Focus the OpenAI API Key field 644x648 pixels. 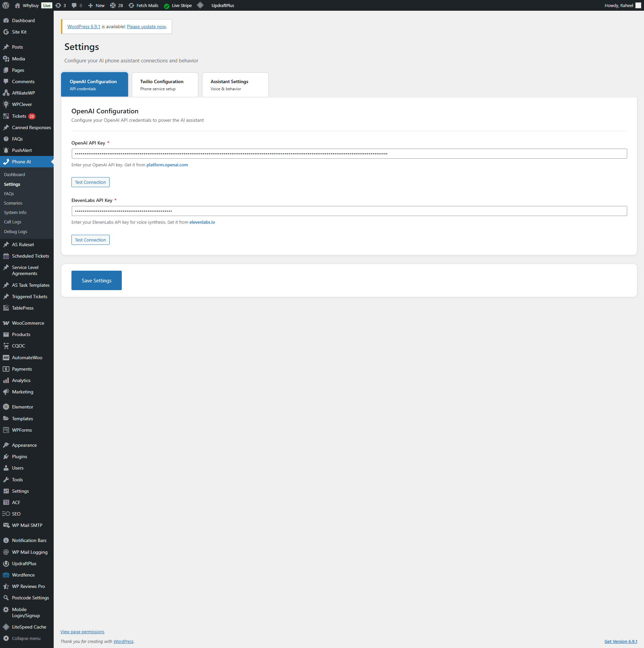click(x=349, y=154)
